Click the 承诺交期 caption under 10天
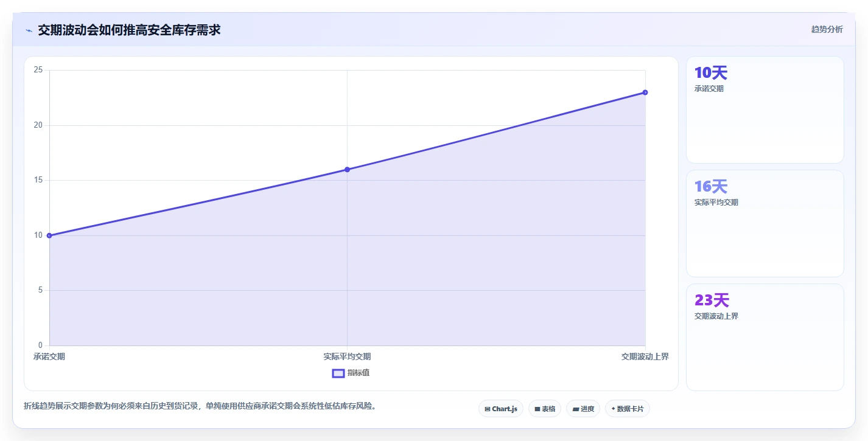 tap(709, 89)
